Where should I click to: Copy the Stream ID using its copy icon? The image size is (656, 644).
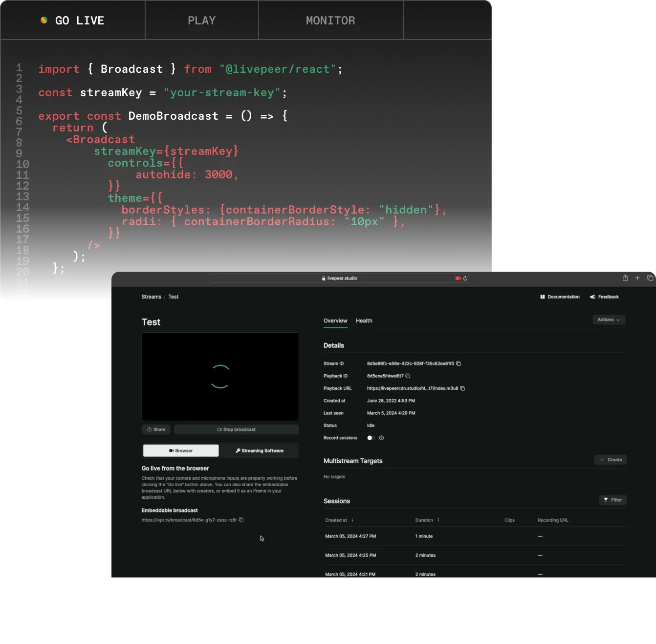pos(458,364)
